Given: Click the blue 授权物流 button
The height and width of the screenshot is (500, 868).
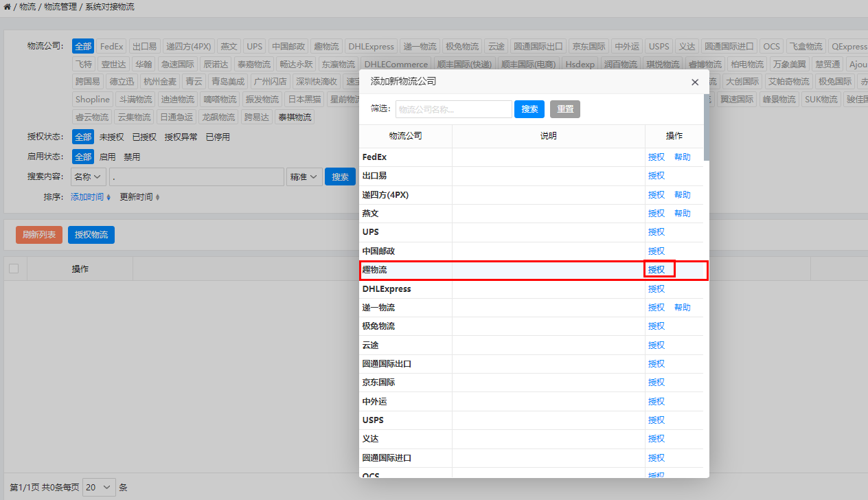Looking at the screenshot, I should coord(91,235).
